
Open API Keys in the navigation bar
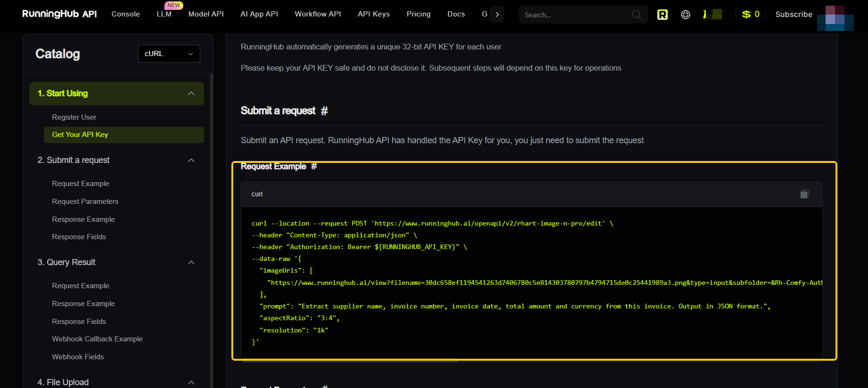point(374,14)
